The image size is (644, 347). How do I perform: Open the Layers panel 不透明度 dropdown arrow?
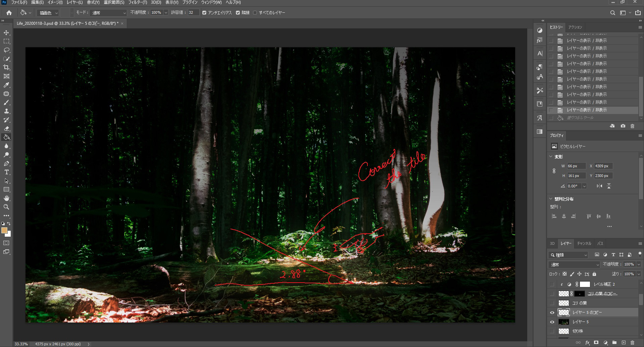click(x=639, y=265)
